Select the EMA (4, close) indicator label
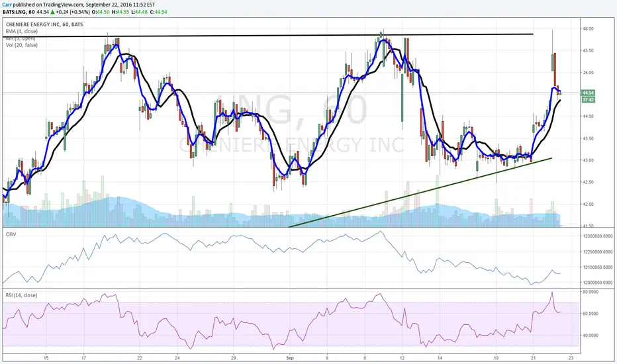 (x=22, y=31)
